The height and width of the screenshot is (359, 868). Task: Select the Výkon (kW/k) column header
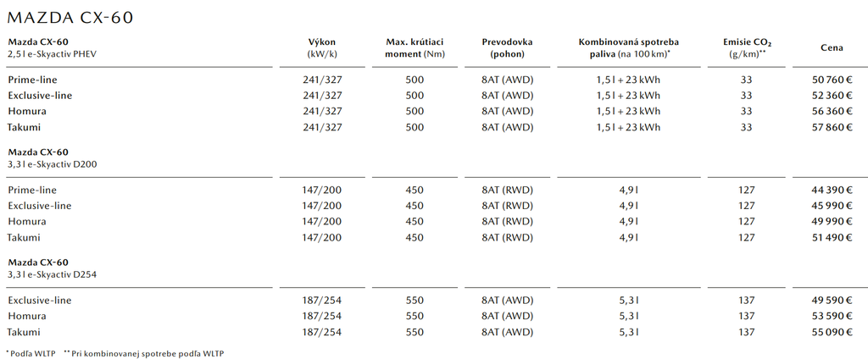pyautogui.click(x=322, y=47)
